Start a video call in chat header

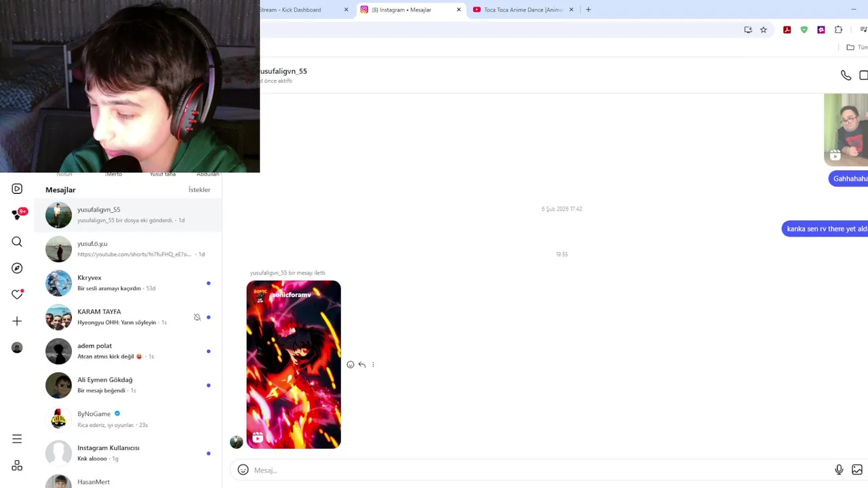click(x=864, y=75)
